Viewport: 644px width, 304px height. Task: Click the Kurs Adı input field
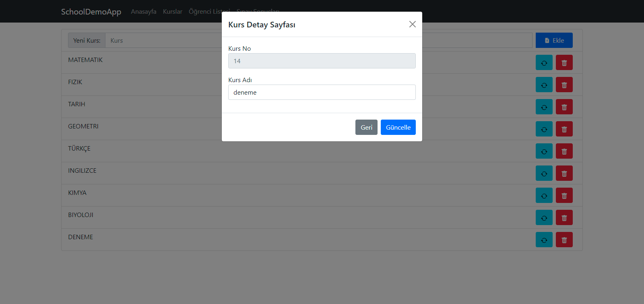point(322,92)
